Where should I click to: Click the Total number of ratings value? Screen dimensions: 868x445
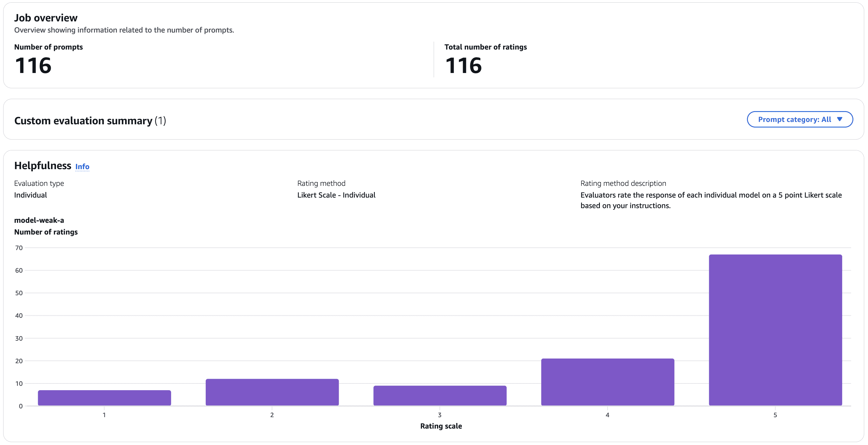463,65
